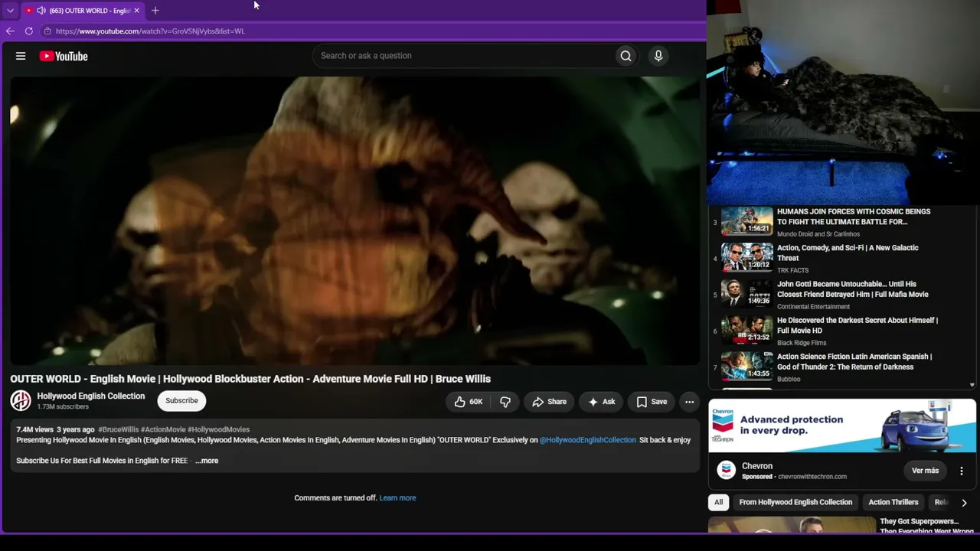Viewport: 980px width, 551px height.
Task: Expand description with ...more
Action: pos(207,461)
